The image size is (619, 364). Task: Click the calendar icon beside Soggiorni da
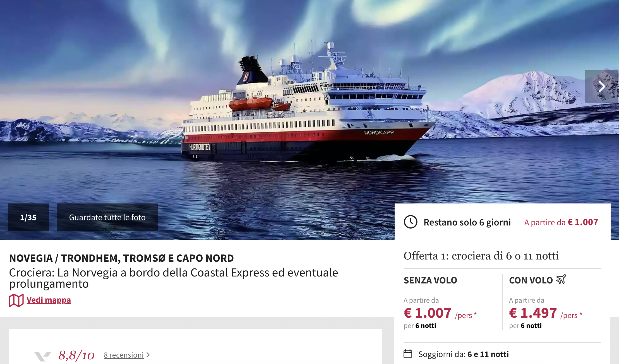408,354
